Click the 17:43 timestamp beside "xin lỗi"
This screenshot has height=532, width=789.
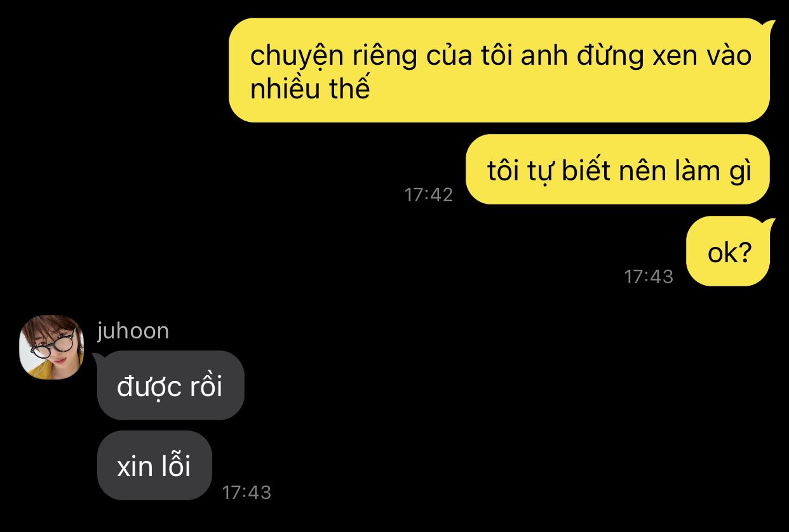point(246,492)
